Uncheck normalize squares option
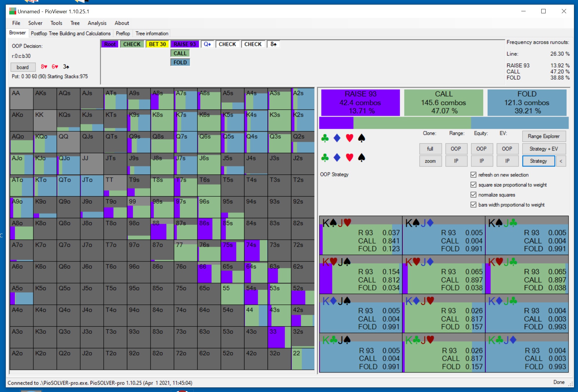The height and width of the screenshot is (392, 578). click(473, 195)
